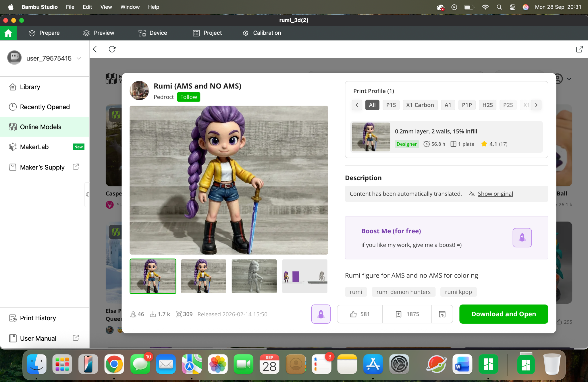Open the View menu

[x=106, y=7]
